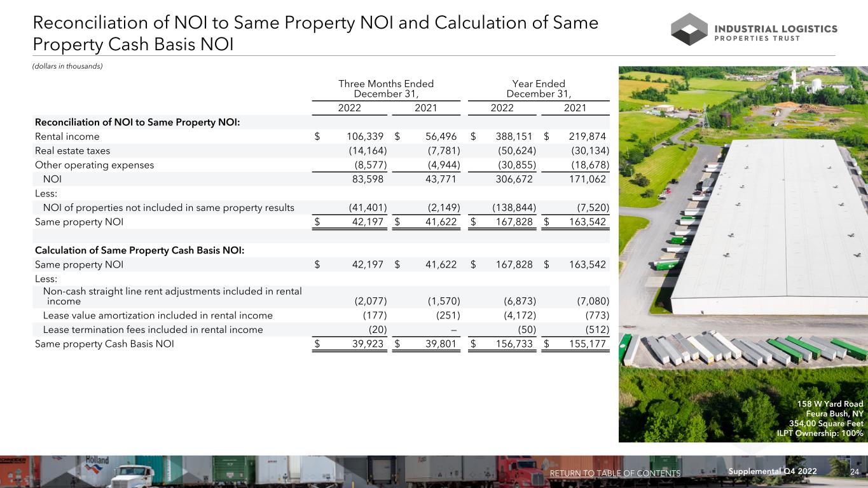Click the 'Lease termination fees' row label
Viewport: 868px width, 488px height.
(153, 330)
